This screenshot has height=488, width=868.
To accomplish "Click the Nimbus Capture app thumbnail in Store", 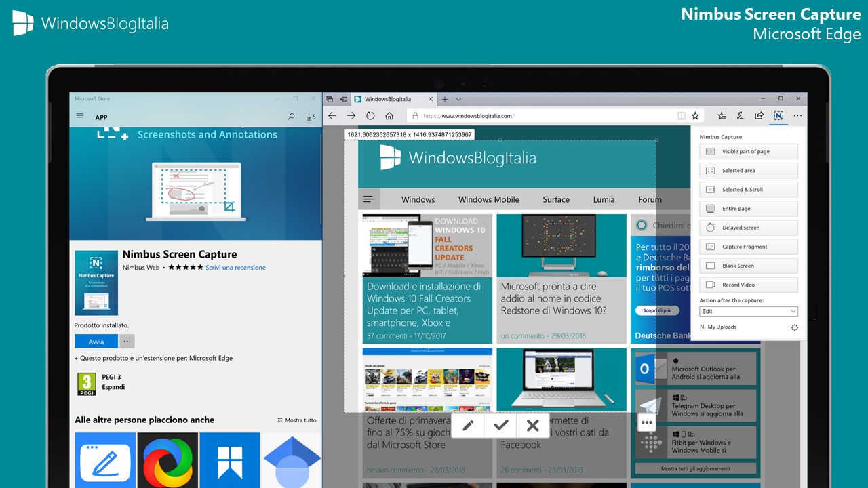I will coord(96,283).
